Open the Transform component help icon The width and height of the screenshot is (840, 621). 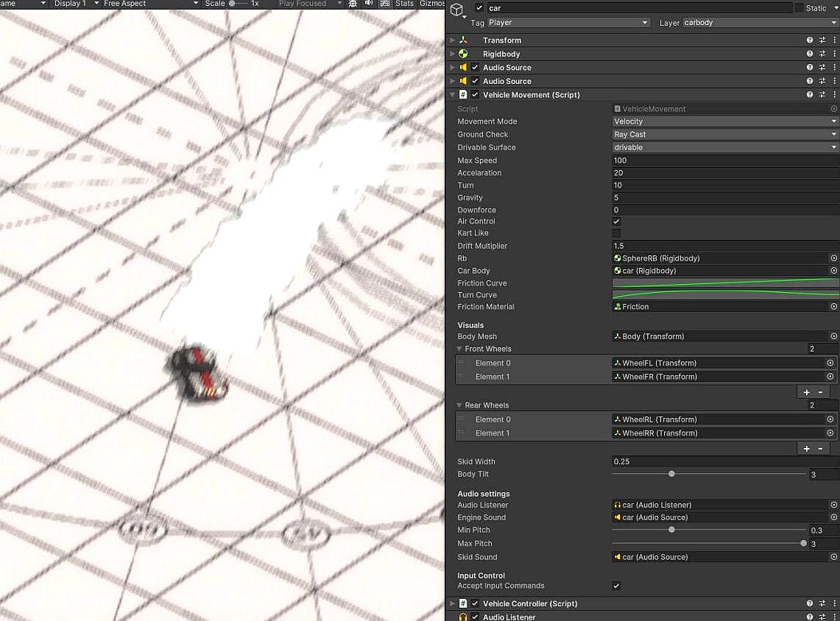coord(810,40)
